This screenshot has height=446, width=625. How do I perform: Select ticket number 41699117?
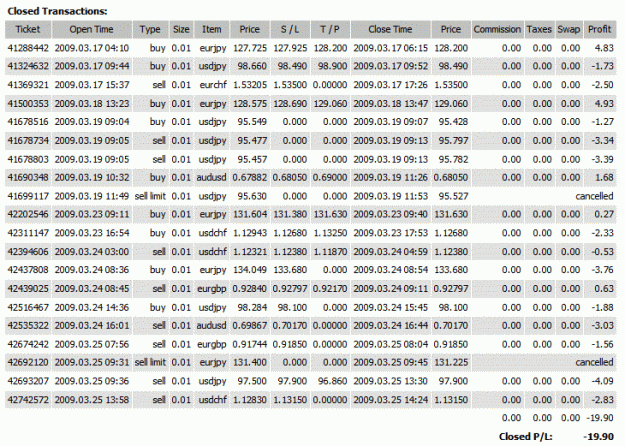pyautogui.click(x=28, y=196)
